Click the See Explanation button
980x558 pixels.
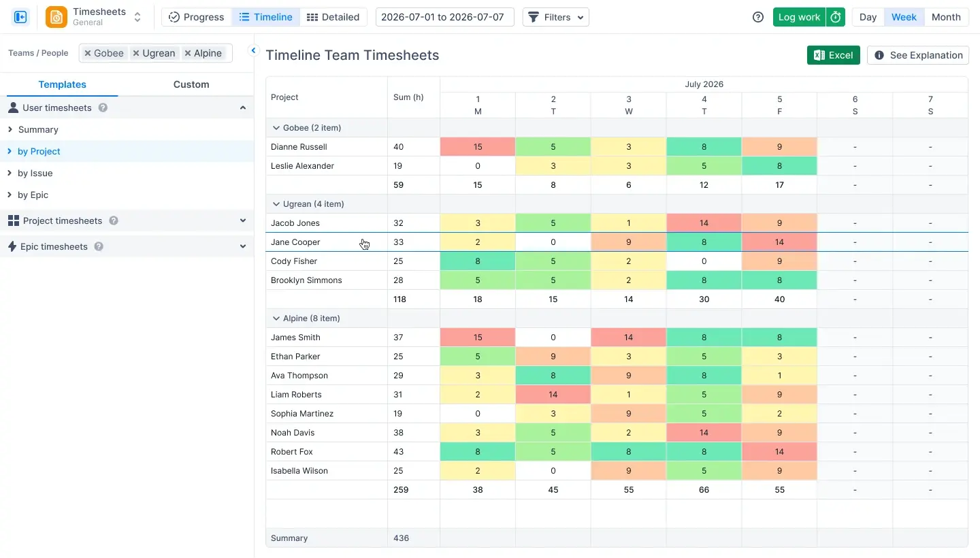(918, 55)
